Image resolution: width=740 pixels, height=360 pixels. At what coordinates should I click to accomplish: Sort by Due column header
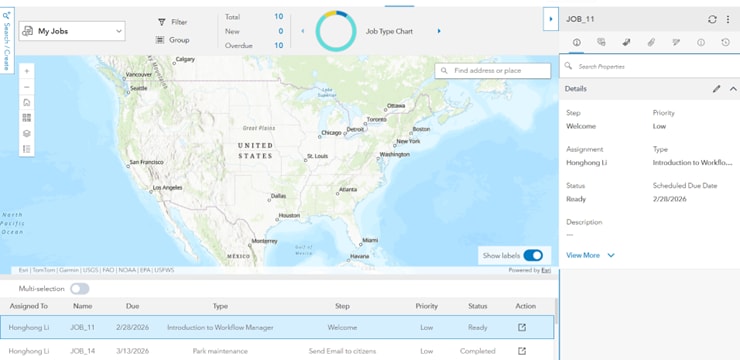tap(133, 306)
